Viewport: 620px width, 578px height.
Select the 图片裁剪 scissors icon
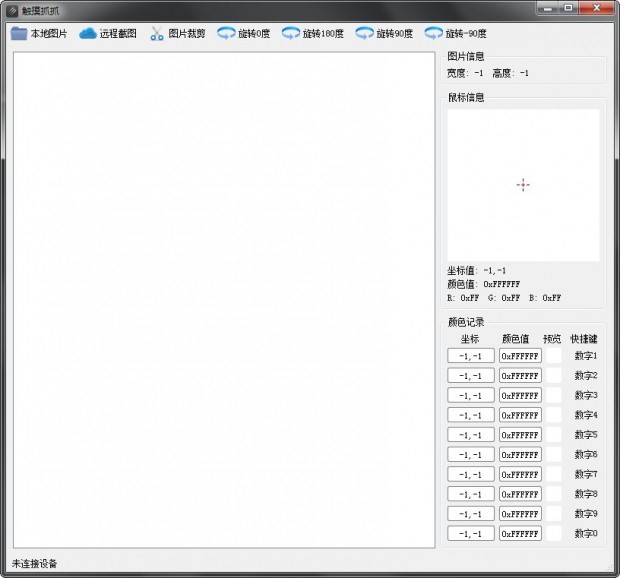[157, 34]
